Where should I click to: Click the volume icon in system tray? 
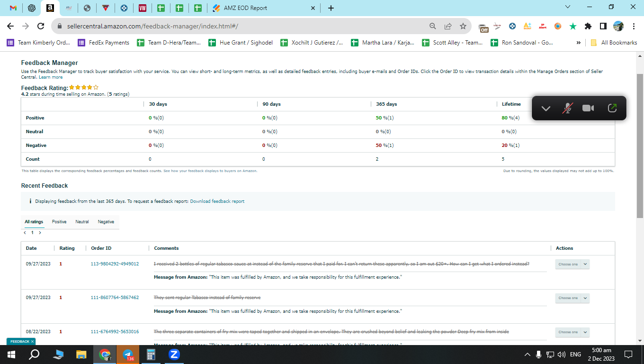coord(562,355)
